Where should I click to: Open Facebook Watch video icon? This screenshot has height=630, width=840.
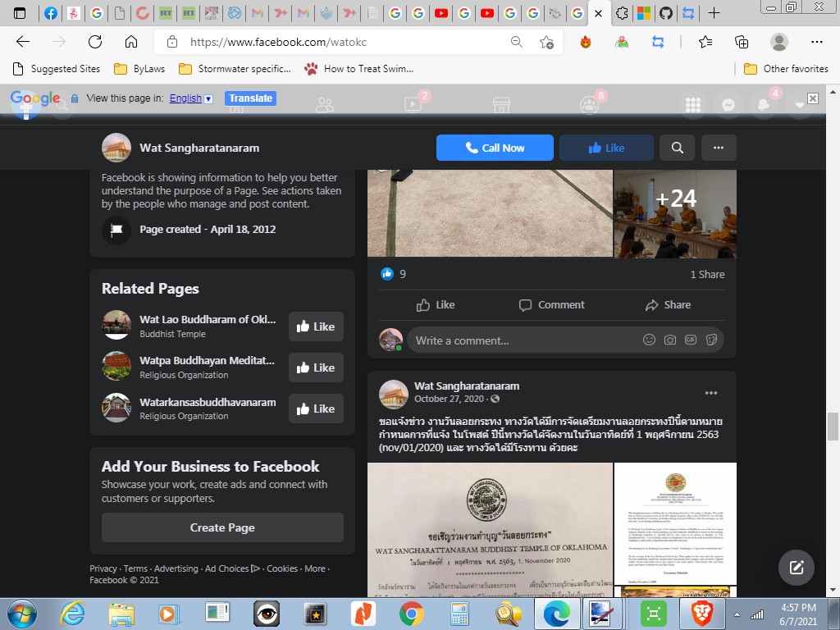[413, 104]
